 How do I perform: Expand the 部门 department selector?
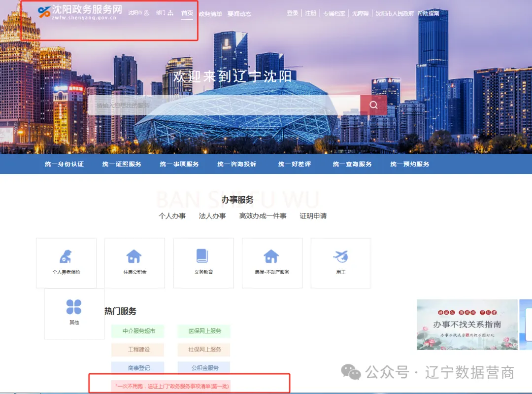tap(165, 13)
